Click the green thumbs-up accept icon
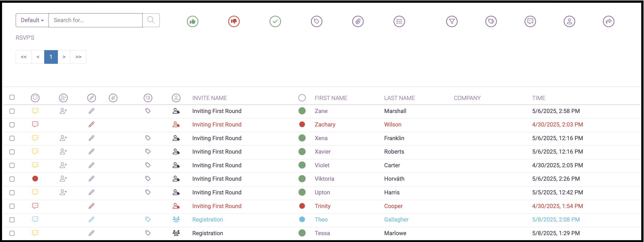 click(x=193, y=21)
